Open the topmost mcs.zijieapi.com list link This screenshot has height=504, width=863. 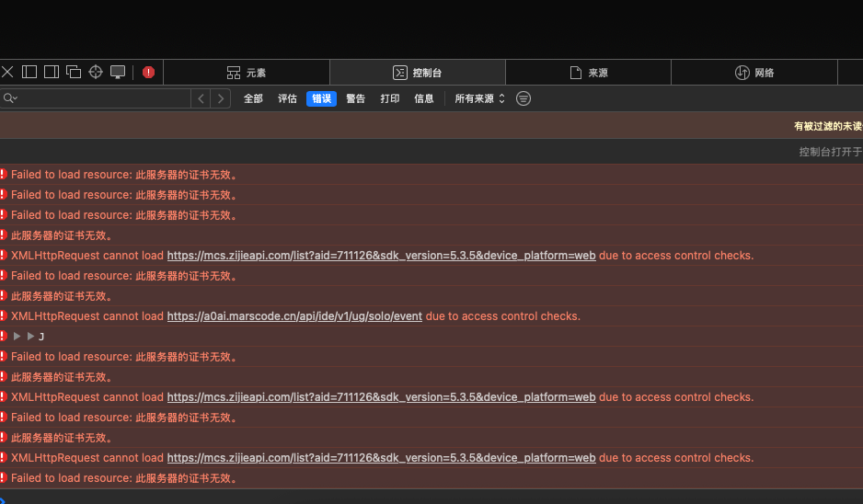pos(382,256)
